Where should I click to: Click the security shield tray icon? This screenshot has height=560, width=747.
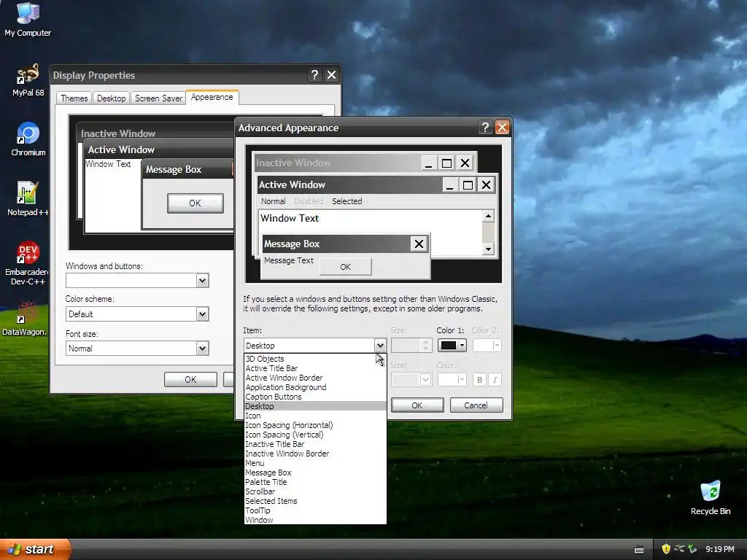coord(666,549)
